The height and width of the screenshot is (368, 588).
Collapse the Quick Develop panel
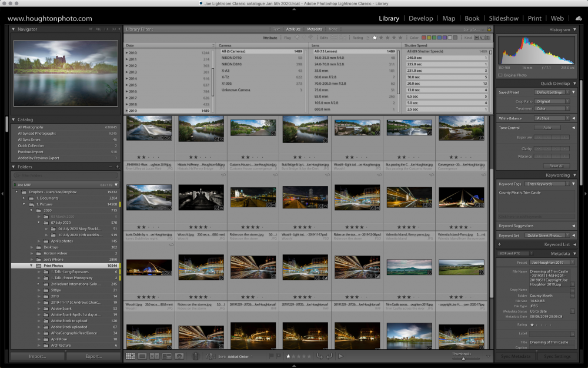574,84
